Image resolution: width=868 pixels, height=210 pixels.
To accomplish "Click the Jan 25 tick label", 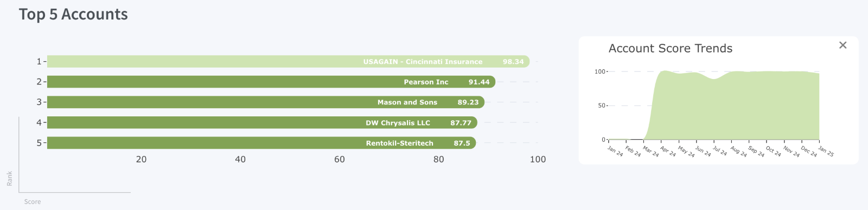I will (826, 152).
